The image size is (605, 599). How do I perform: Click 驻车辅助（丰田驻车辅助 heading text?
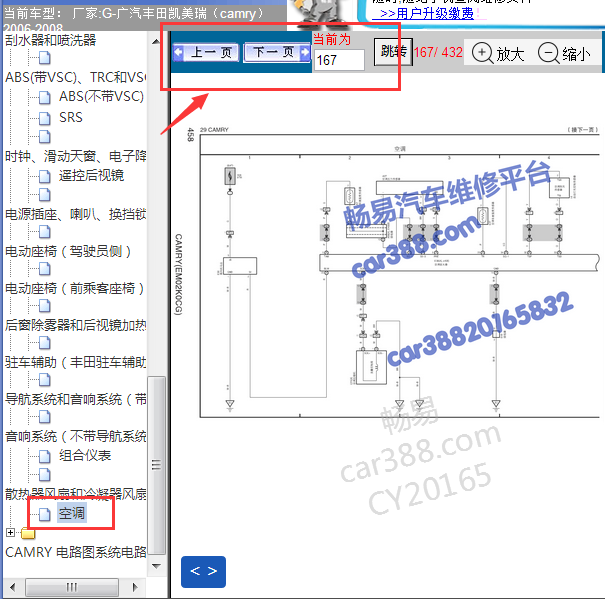pos(76,362)
